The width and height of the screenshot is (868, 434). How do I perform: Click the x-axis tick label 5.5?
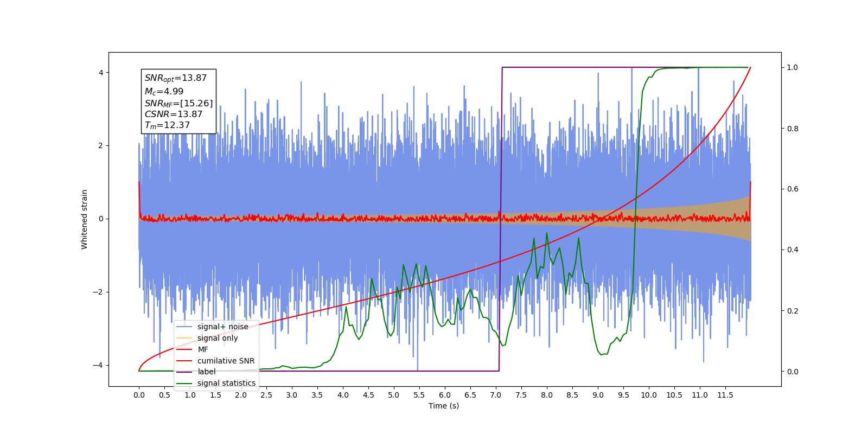tap(419, 395)
